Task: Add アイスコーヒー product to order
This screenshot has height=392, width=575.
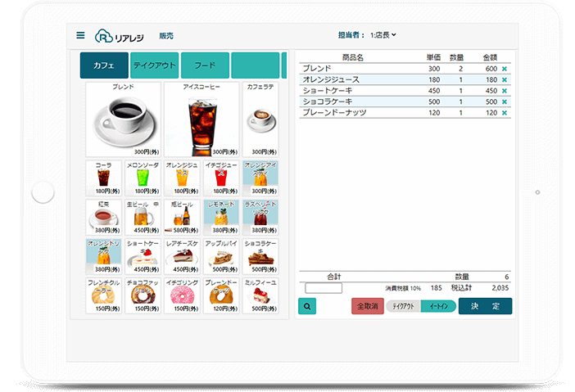Action: pos(201,119)
